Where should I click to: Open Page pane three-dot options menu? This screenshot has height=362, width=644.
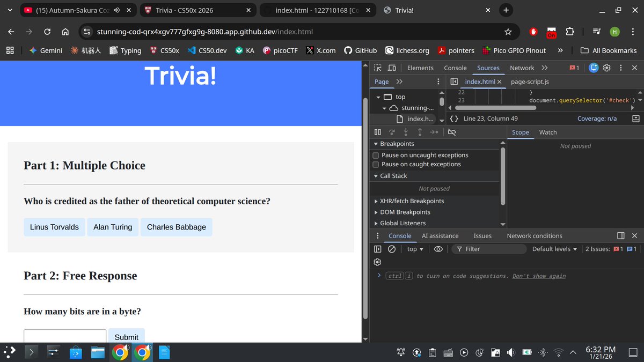[438, 82]
